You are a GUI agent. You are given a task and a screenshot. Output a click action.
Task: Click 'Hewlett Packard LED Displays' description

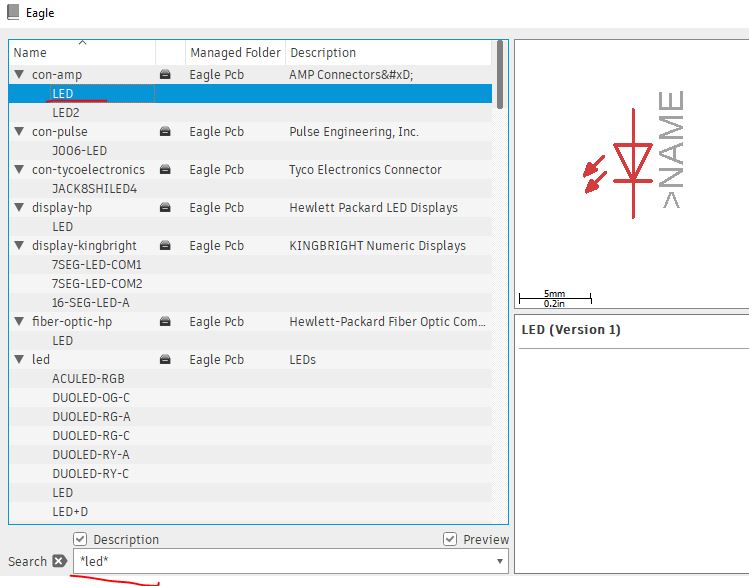point(374,207)
